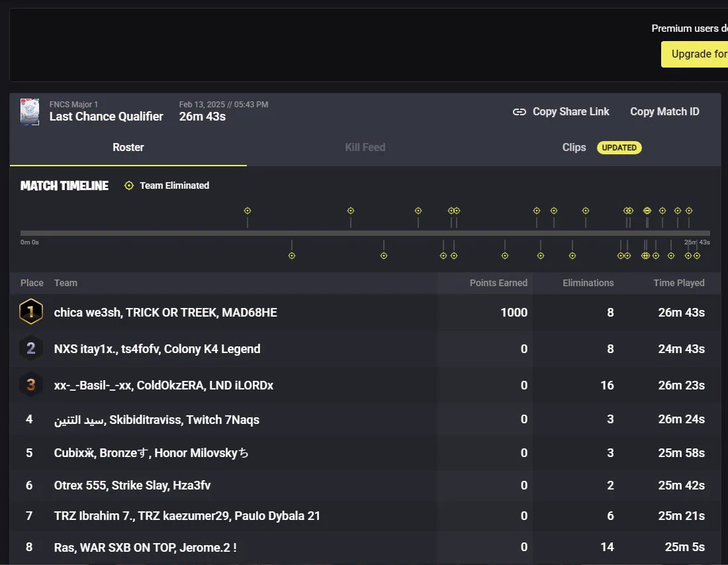Select the earliest lower-row timeline elimination marker
Image resolution: width=728 pixels, height=565 pixels.
292,256
